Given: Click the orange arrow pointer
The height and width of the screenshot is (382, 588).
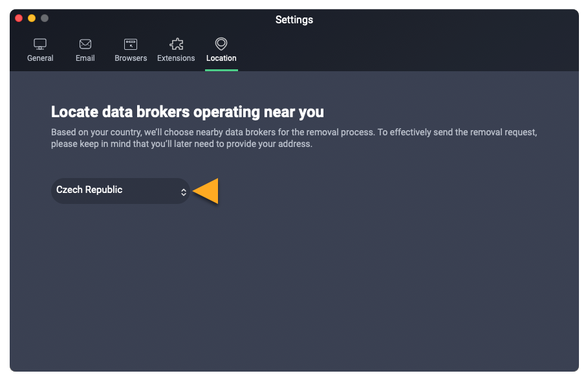Looking at the screenshot, I should (206, 192).
